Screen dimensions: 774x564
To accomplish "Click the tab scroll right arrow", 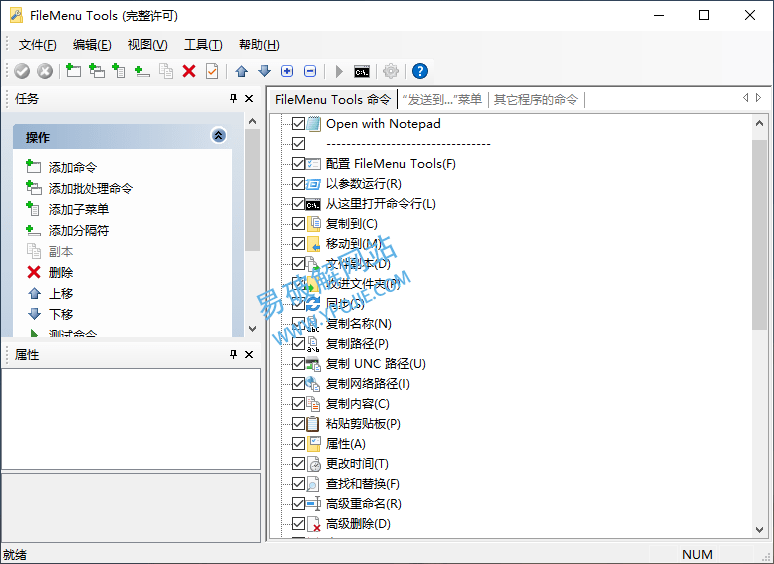I will 759,98.
